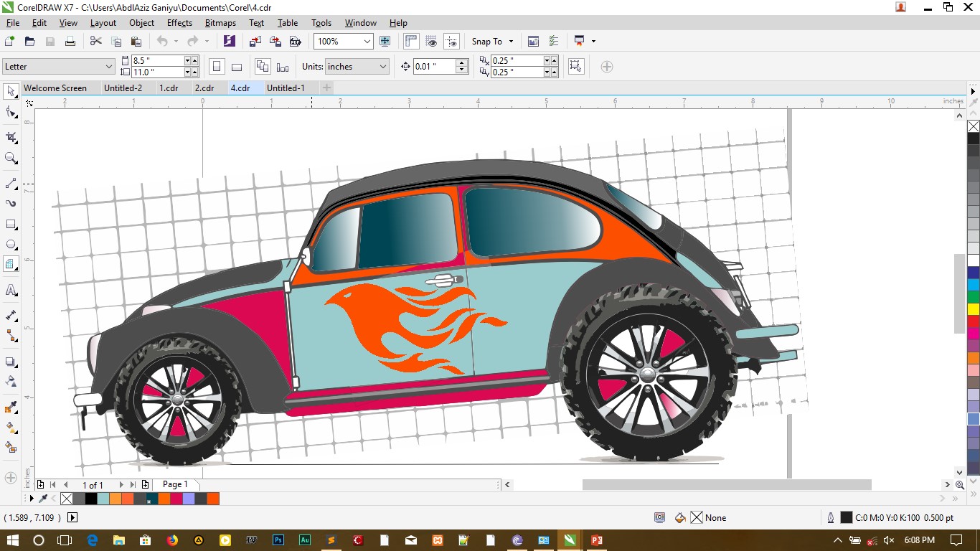Toggle Show Guidelines button

tap(451, 42)
